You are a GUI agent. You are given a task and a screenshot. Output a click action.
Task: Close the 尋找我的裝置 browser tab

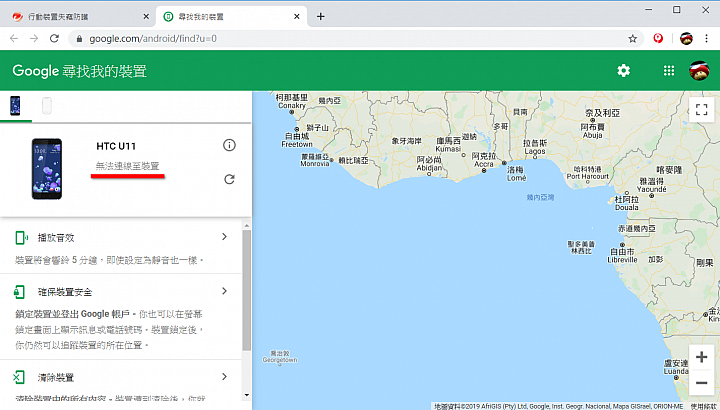(297, 17)
